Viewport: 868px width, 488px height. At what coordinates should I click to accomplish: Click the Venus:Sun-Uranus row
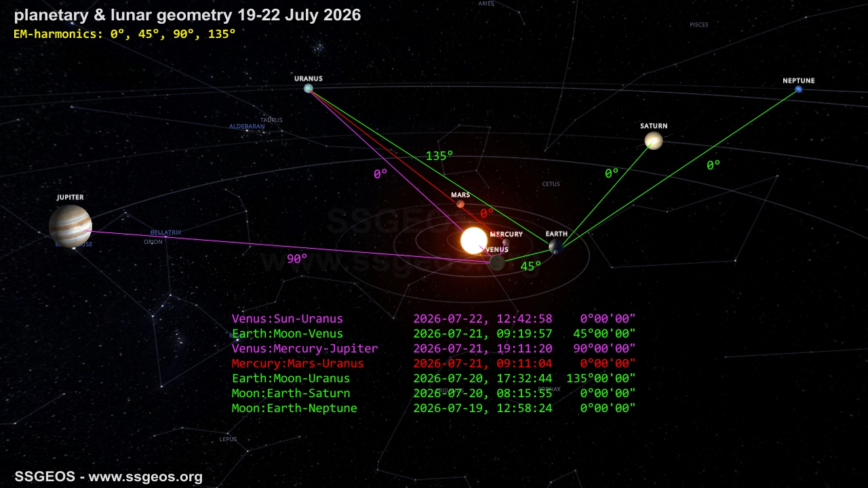coord(434,319)
